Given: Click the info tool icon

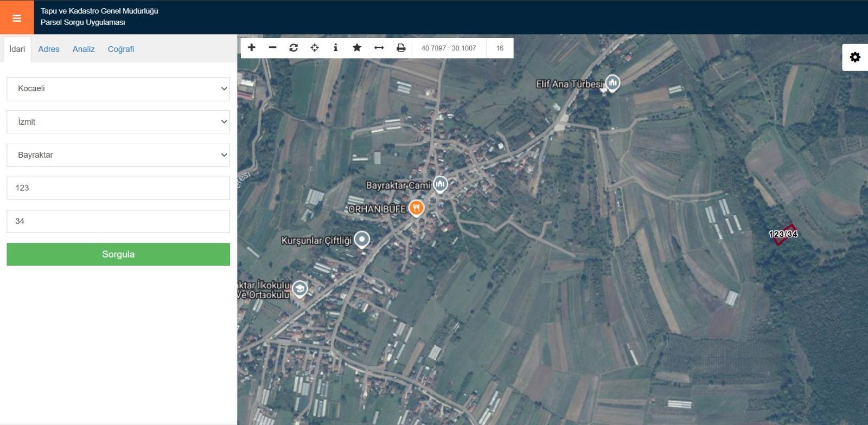Looking at the screenshot, I should tap(336, 48).
